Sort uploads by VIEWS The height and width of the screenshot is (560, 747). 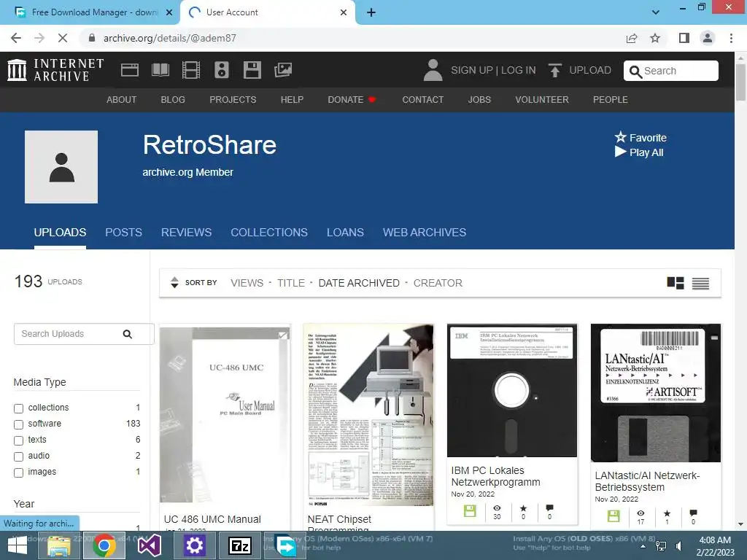point(247,283)
